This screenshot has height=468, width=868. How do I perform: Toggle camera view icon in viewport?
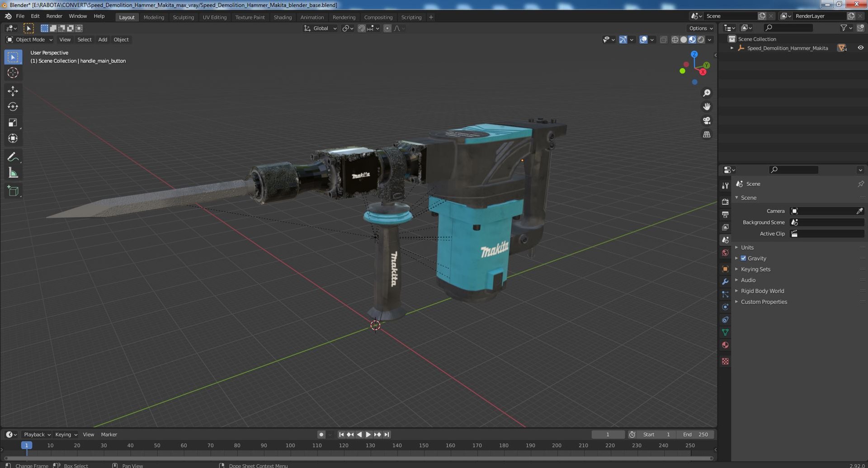pyautogui.click(x=707, y=121)
